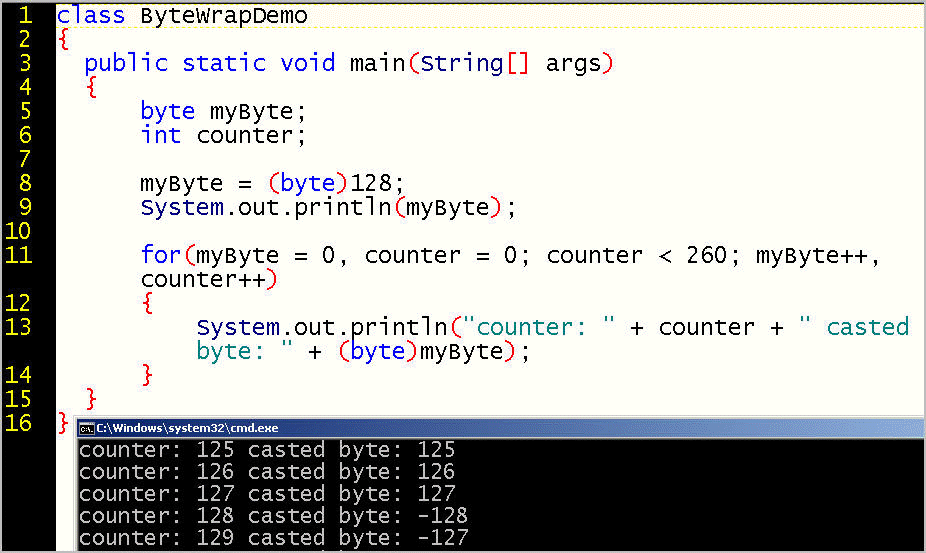Click '(byte)' cast before myByte on wrapped line
The width and height of the screenshot is (926, 553).
(378, 352)
